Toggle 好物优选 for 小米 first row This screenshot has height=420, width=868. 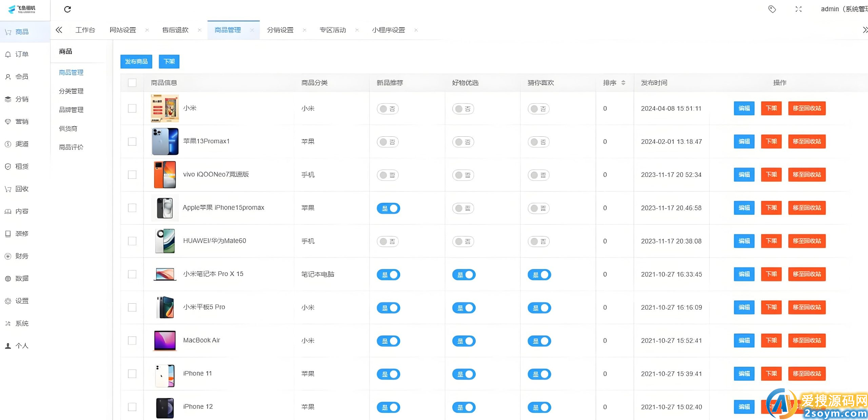[463, 109]
